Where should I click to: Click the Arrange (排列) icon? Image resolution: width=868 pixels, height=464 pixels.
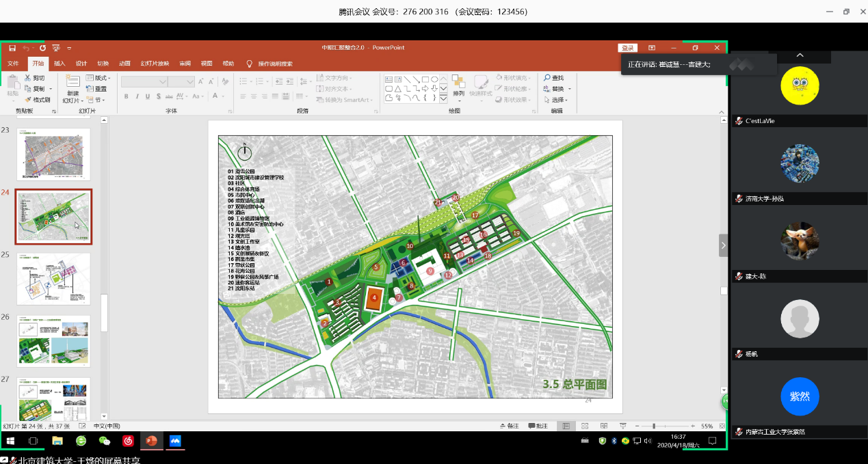point(458,83)
